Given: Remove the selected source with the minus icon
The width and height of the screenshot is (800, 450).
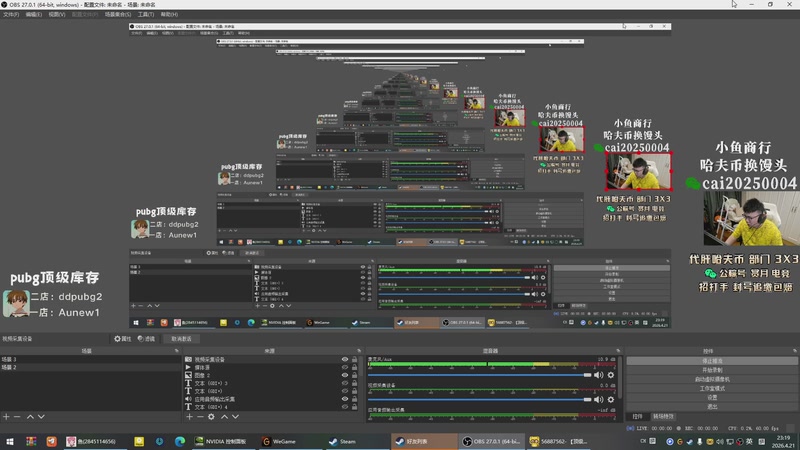Looking at the screenshot, I should point(200,417).
